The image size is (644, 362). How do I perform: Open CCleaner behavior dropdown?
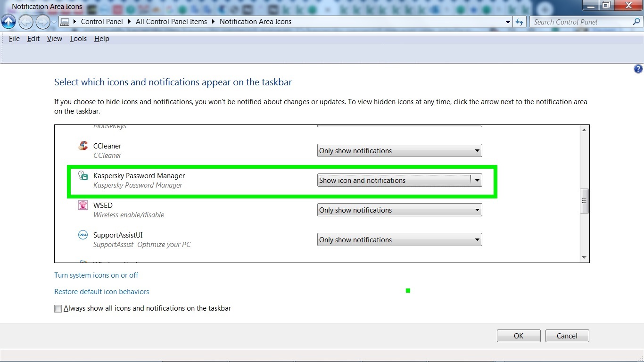[400, 151]
